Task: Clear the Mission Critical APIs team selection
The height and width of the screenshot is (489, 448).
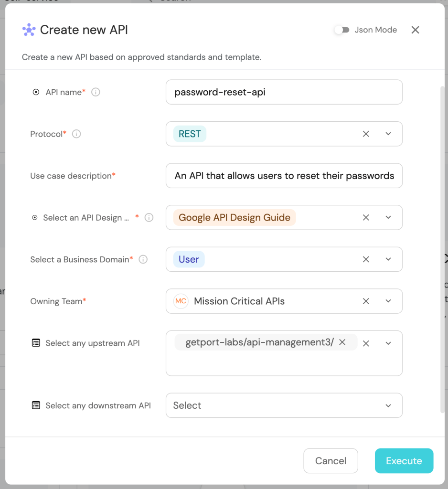Action: (x=366, y=301)
